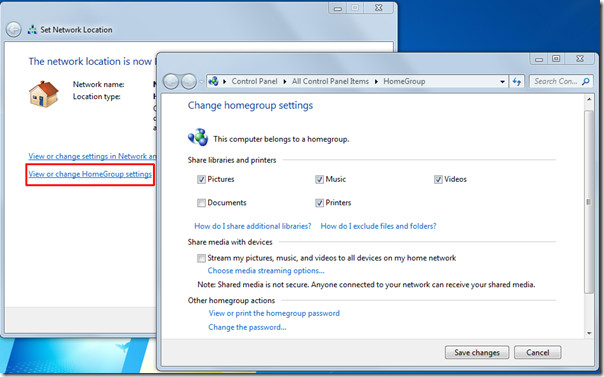Screen dimensions: 604x377
Task: Open 'How do I share additional libraries?' link
Action: point(253,226)
